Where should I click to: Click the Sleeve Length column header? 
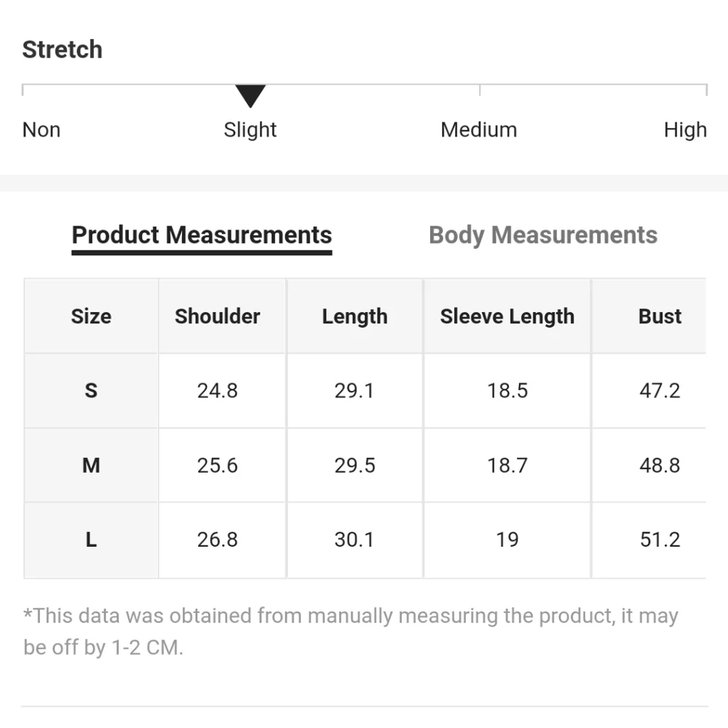(507, 316)
